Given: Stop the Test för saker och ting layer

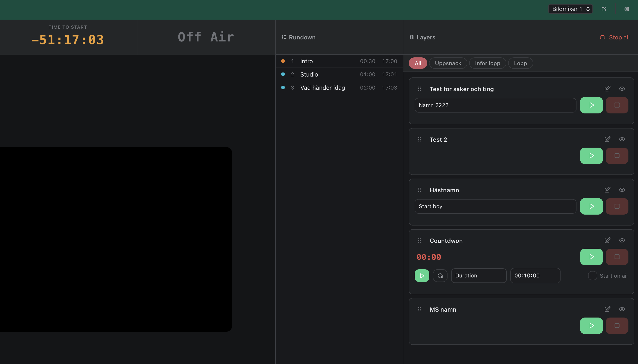Looking at the screenshot, I should 617,105.
